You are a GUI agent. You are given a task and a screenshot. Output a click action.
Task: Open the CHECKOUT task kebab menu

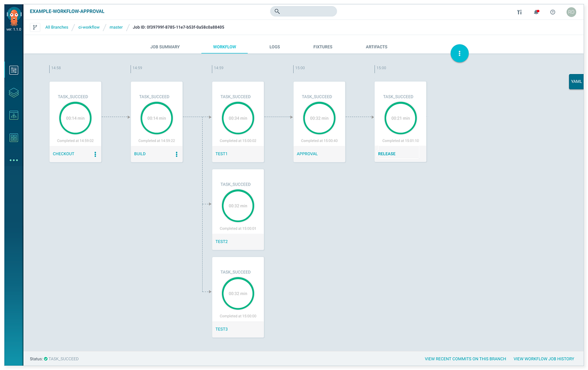[96, 154]
